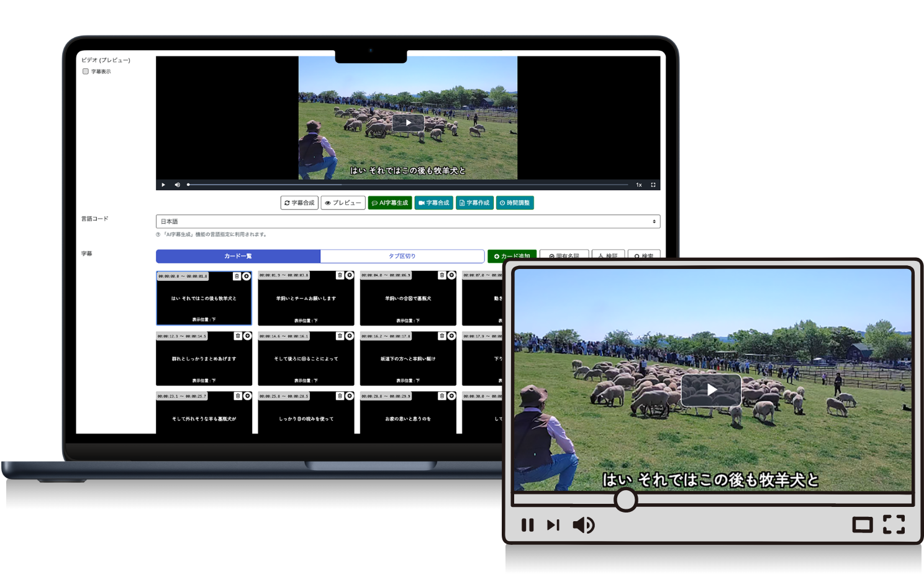
Task: Open 時間調整 time adjustment
Action: [x=515, y=203]
